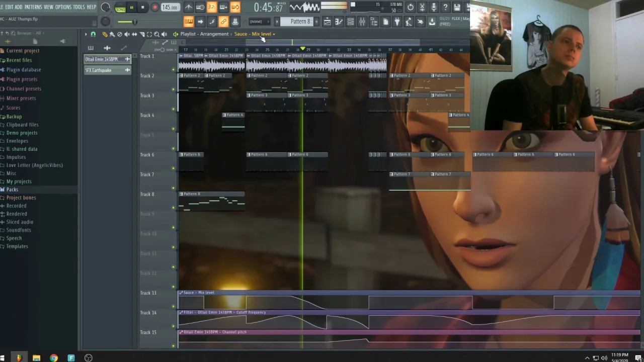The height and width of the screenshot is (362, 644).
Task: Select the Oltail Emin 145BPM picker clip
Action: click(x=107, y=59)
